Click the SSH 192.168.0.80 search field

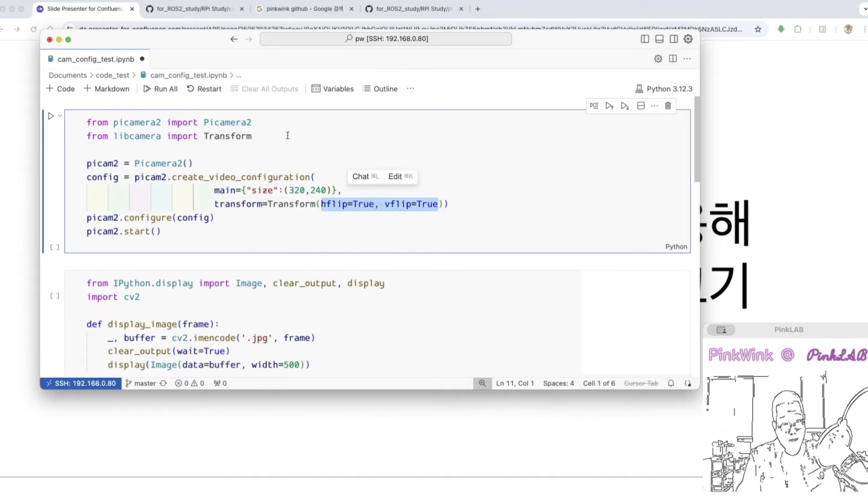coord(385,39)
